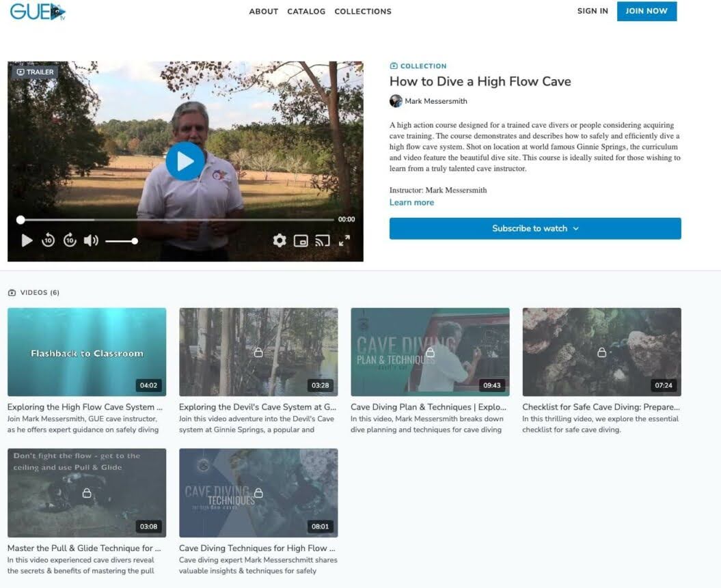Screen dimensions: 721x588
Task: Rewind the trailer 10 seconds
Action: (x=48, y=240)
